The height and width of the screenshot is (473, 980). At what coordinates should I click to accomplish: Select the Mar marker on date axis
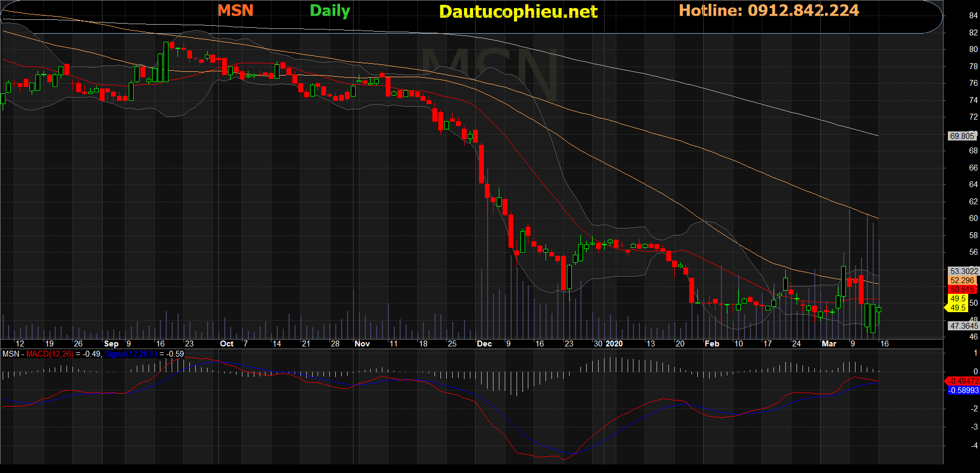(829, 344)
